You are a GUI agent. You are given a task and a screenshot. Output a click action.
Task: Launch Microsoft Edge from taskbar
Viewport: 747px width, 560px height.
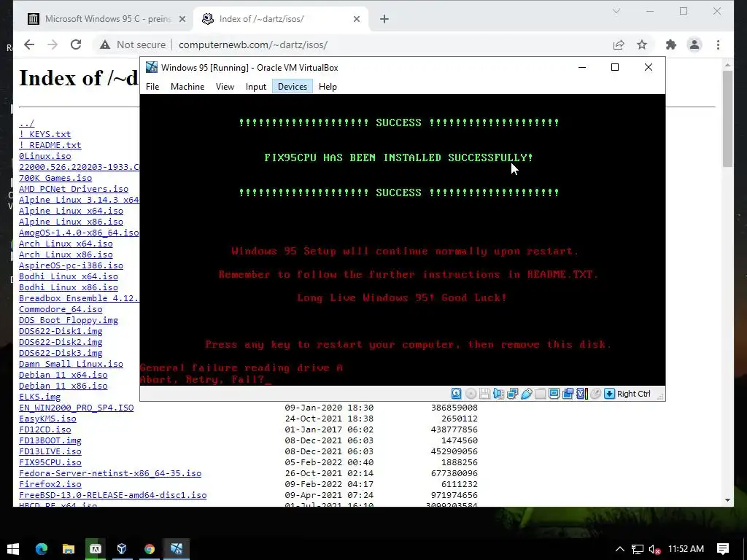point(42,549)
